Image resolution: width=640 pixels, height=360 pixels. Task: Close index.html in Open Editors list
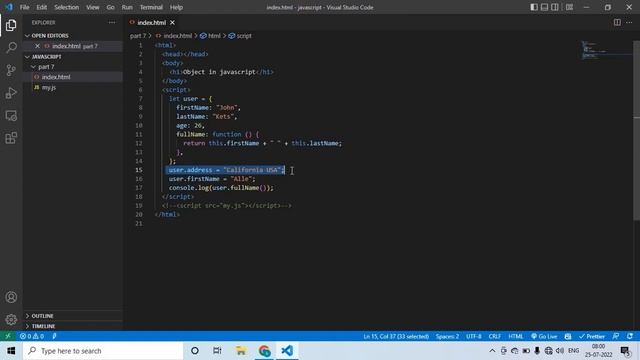click(x=37, y=46)
